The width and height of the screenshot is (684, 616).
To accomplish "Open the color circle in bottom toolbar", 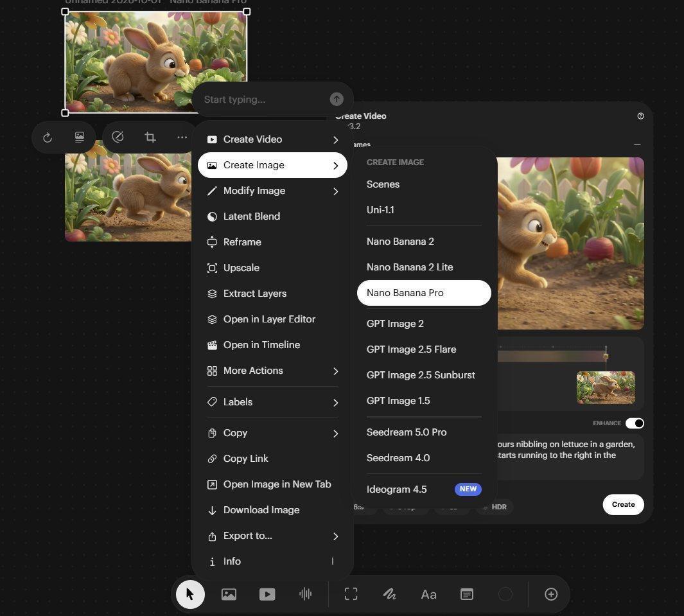I will (x=505, y=594).
